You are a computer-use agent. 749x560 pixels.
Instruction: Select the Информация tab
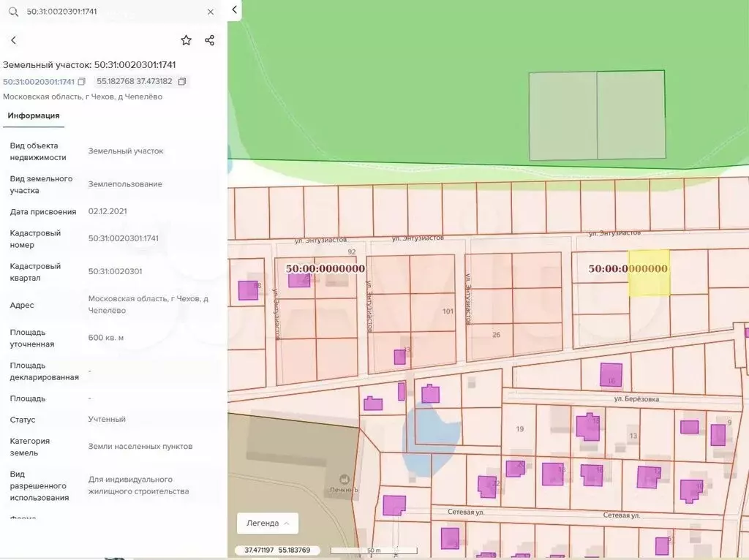click(x=34, y=116)
